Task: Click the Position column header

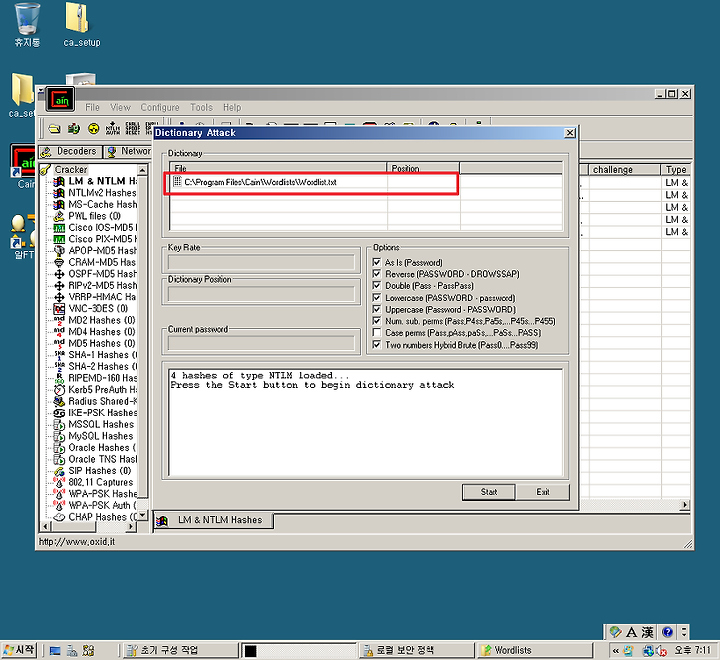Action: click(x=423, y=168)
